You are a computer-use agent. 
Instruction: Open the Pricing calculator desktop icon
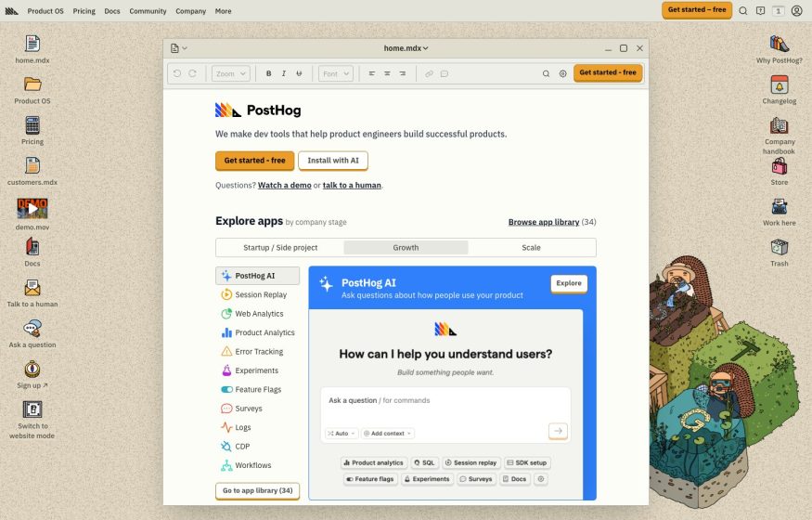click(x=32, y=126)
